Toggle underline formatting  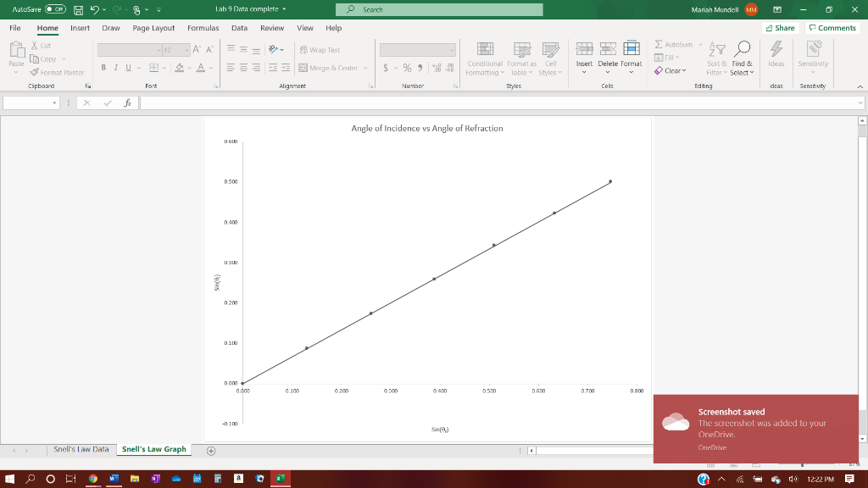129,67
